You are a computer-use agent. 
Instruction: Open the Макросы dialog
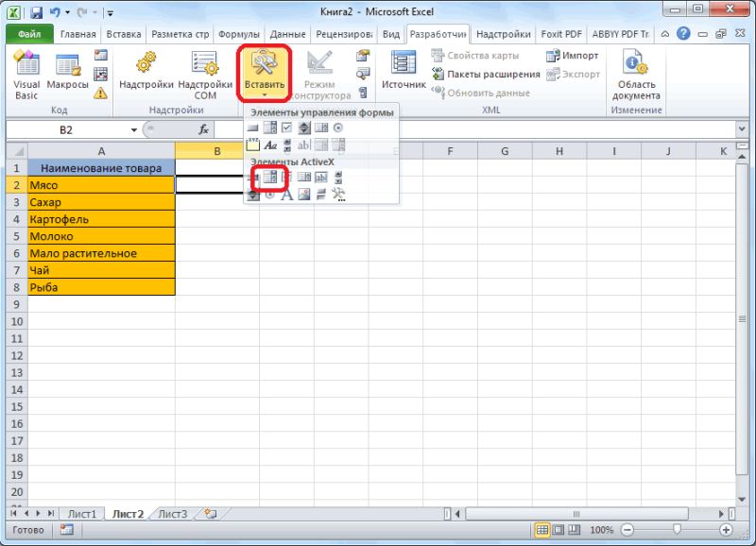[67, 70]
